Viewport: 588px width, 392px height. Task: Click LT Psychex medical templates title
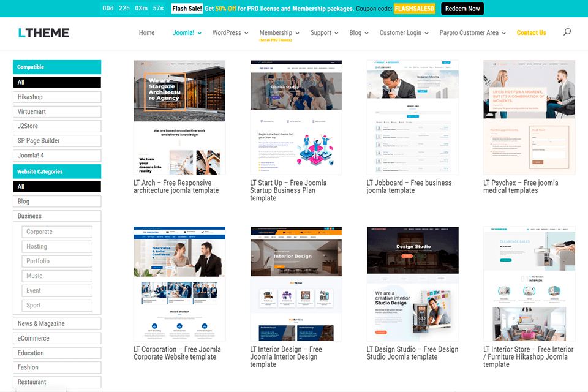coord(521,186)
